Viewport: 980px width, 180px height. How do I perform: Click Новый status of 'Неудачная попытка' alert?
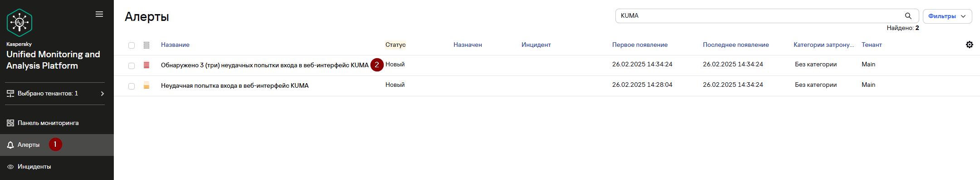pyautogui.click(x=395, y=85)
